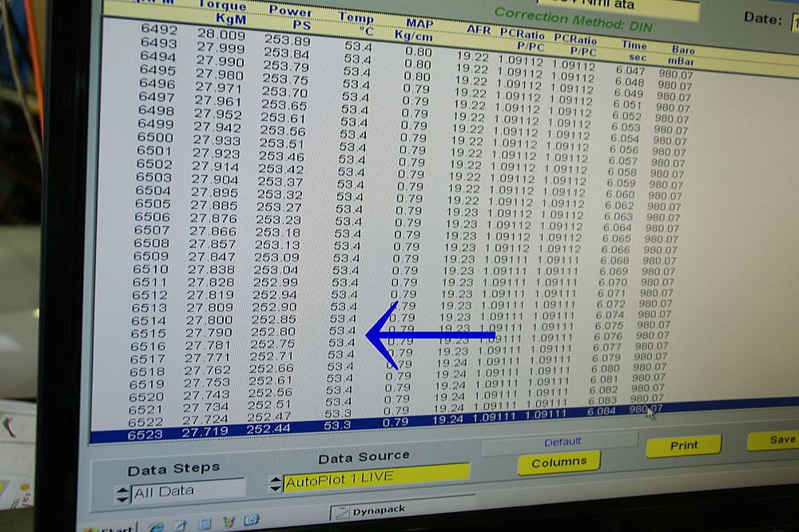799x532 pixels.
Task: Open the Data Source selector arrows
Action: 276,483
